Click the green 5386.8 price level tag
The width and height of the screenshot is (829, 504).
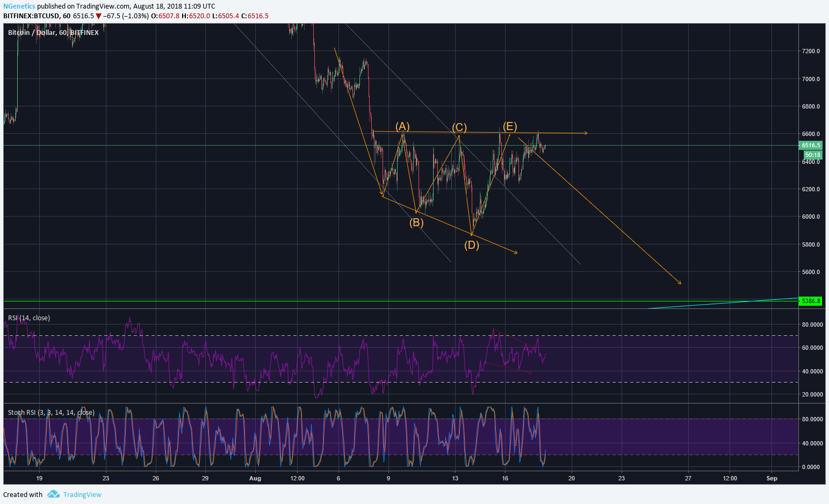pyautogui.click(x=811, y=301)
